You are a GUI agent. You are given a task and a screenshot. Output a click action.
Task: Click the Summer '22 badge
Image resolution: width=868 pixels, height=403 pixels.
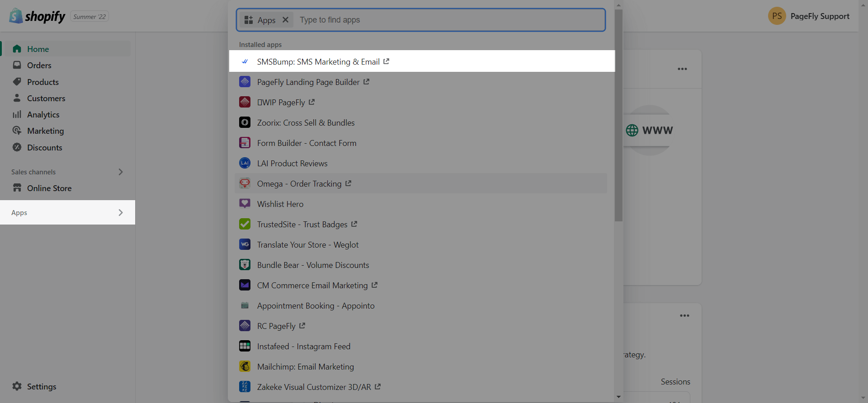pyautogui.click(x=90, y=17)
